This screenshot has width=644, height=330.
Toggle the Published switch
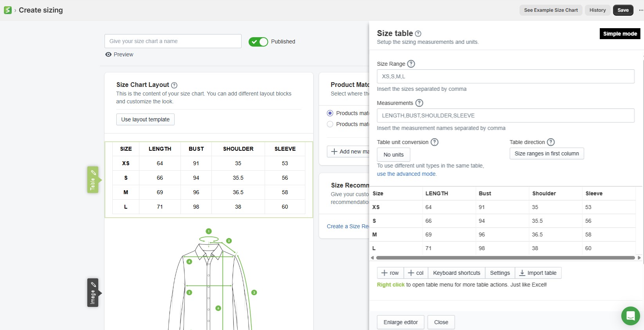click(258, 41)
